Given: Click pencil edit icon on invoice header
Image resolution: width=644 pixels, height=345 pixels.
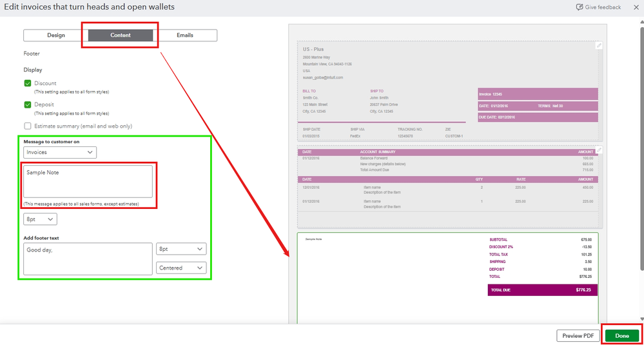Looking at the screenshot, I should tap(600, 46).
